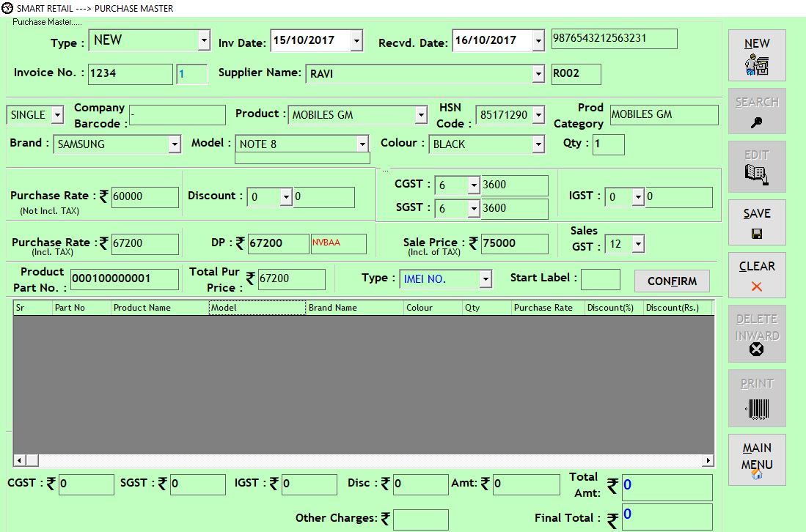806x532 pixels.
Task: Expand the Colour BLACK dropdown
Action: coord(538,144)
